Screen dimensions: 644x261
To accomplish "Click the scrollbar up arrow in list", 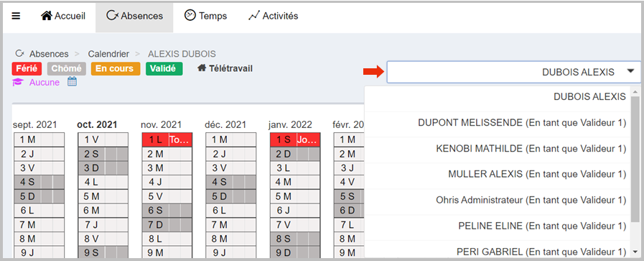I will [x=636, y=91].
